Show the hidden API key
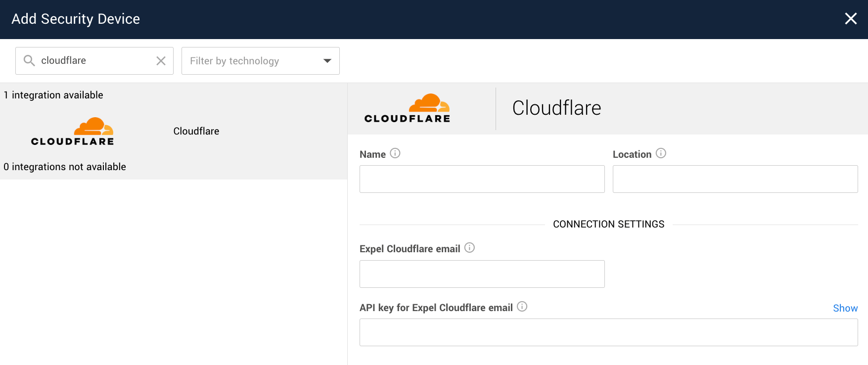 [845, 308]
